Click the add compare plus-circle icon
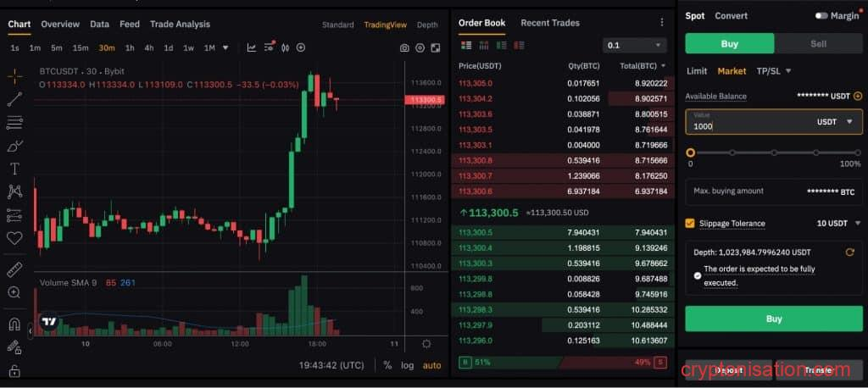The image size is (868, 388). coord(301,47)
